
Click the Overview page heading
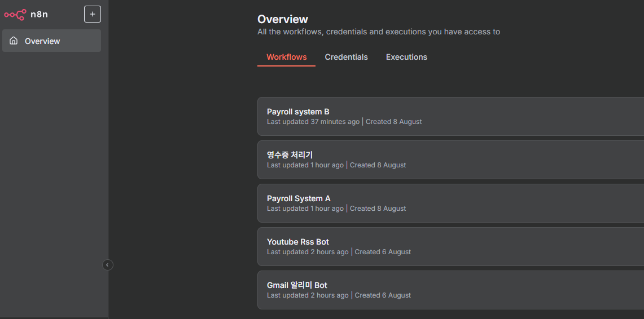coord(283,19)
